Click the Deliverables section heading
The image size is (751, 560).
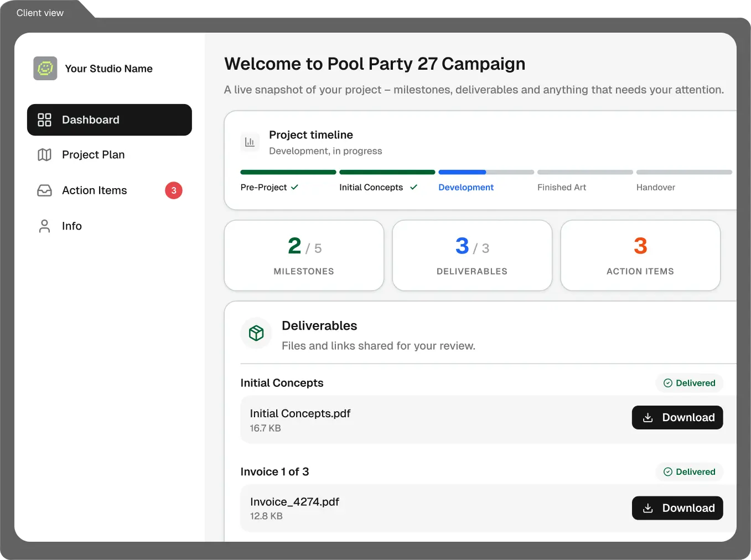319,326
